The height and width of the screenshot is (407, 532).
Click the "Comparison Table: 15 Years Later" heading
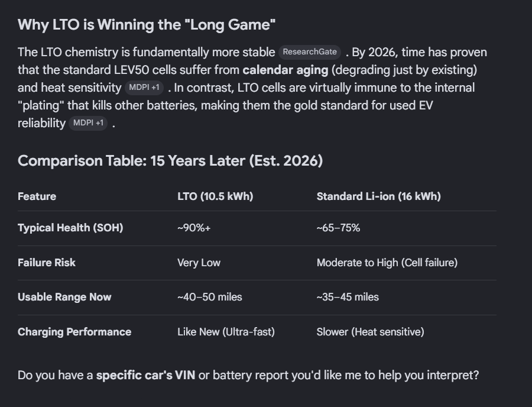170,161
